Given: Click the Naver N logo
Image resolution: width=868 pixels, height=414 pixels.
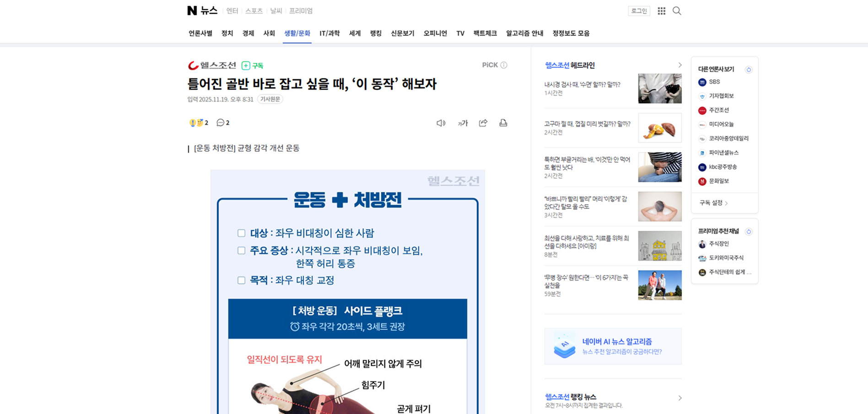Looking at the screenshot, I should pos(192,11).
